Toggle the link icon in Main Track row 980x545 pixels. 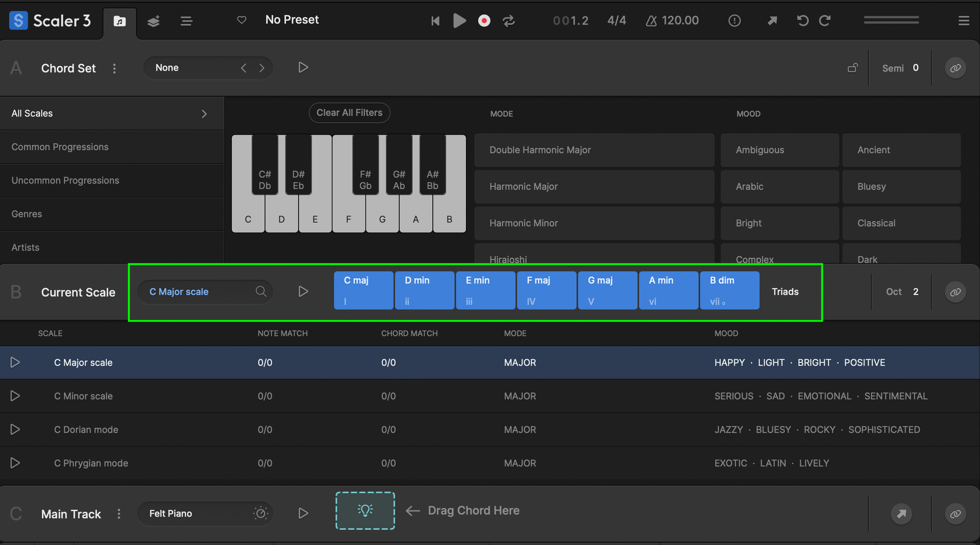pos(955,514)
